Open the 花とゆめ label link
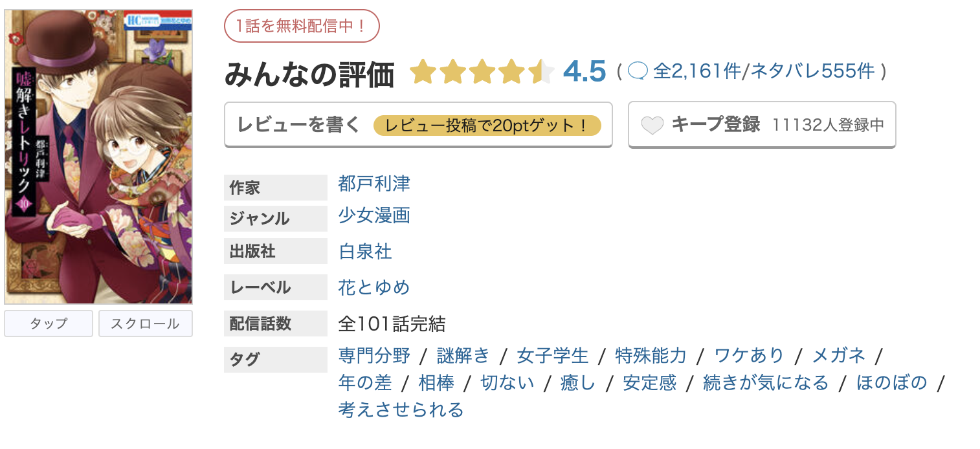The height and width of the screenshot is (449, 980). [x=374, y=287]
